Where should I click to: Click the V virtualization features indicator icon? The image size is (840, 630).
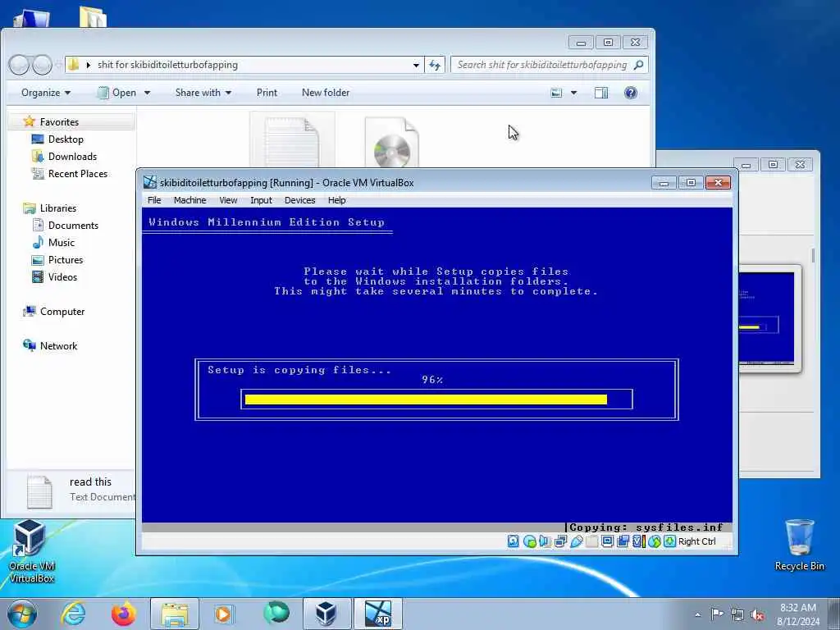point(638,541)
